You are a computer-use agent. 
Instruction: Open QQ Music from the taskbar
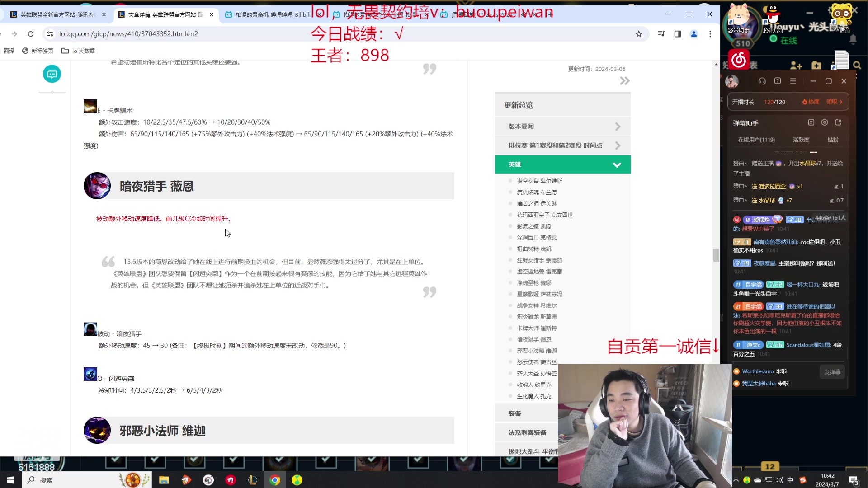[x=297, y=480]
